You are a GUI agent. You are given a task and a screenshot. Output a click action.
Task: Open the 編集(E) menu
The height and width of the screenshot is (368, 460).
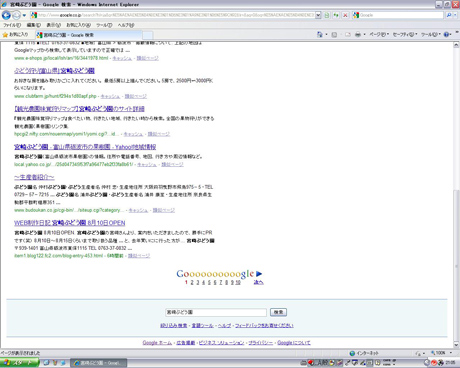33,25
